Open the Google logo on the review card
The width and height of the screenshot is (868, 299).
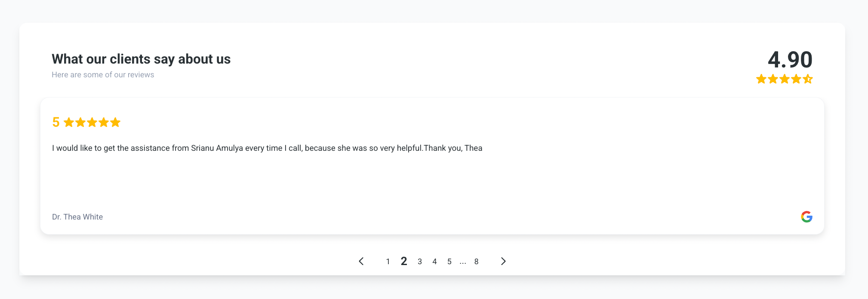pyautogui.click(x=806, y=217)
